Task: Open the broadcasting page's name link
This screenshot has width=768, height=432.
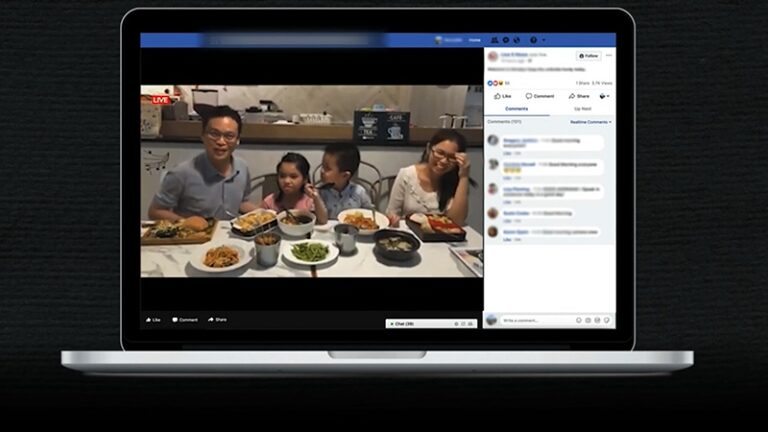Action: 514,54
